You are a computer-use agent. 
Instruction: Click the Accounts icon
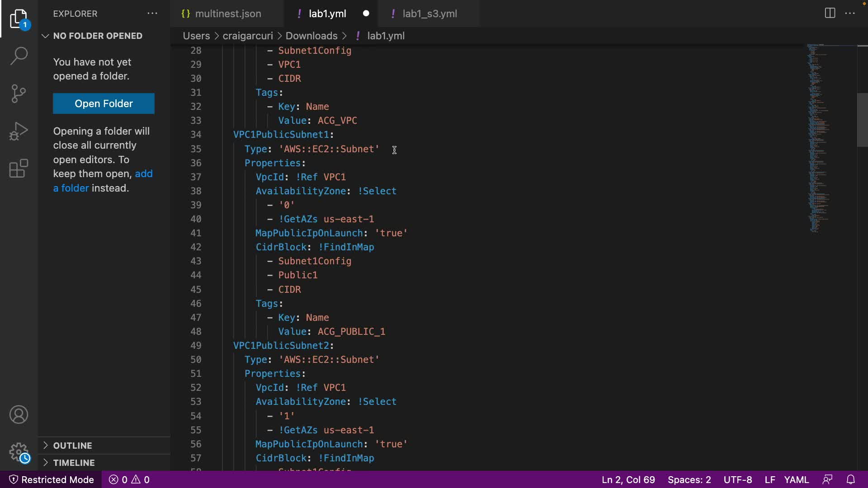(19, 414)
